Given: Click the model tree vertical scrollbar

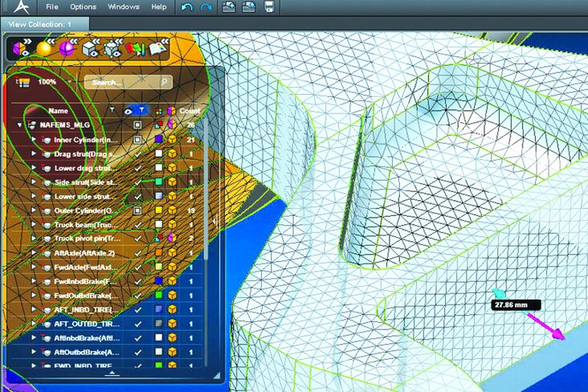Looking at the screenshot, I should click(x=206, y=187).
